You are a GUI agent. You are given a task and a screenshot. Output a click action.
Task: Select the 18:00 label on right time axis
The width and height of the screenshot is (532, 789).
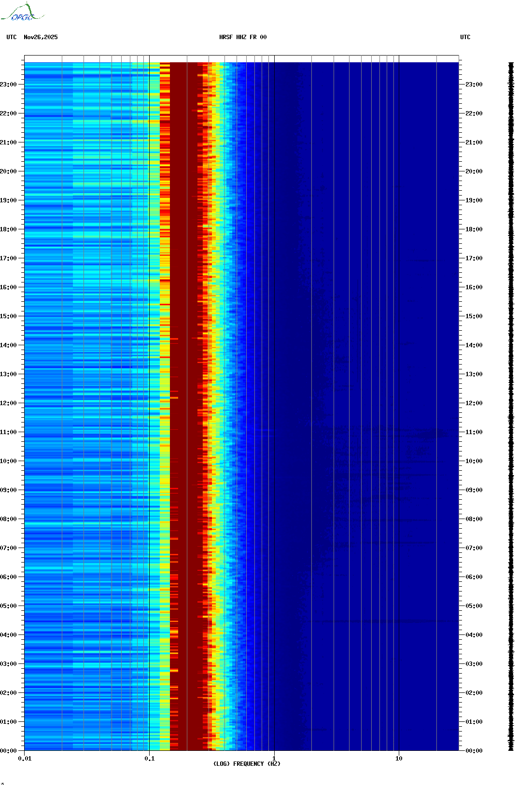pyautogui.click(x=474, y=229)
